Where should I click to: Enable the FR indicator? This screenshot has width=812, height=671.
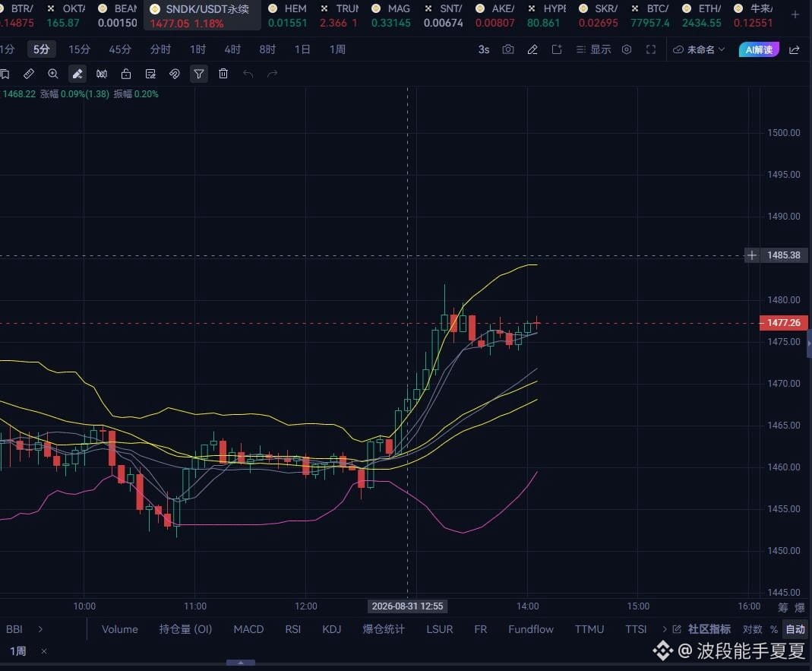[481, 629]
